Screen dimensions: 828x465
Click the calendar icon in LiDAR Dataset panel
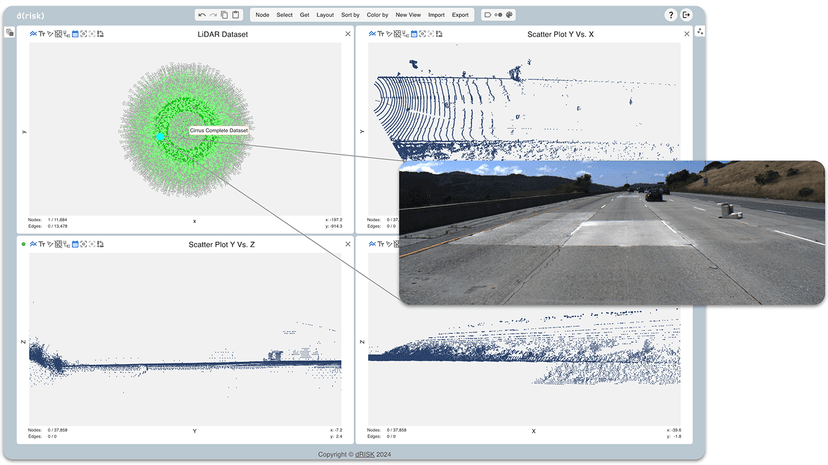[x=75, y=34]
